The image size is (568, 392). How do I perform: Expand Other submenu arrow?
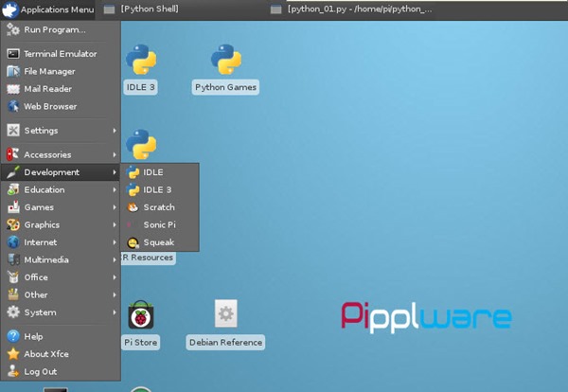tap(115, 294)
